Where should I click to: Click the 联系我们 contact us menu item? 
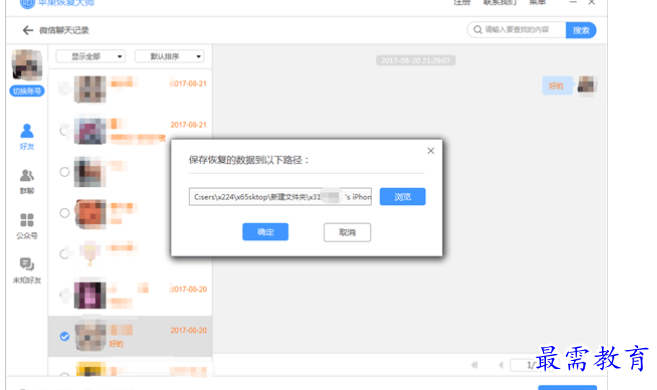(500, 3)
